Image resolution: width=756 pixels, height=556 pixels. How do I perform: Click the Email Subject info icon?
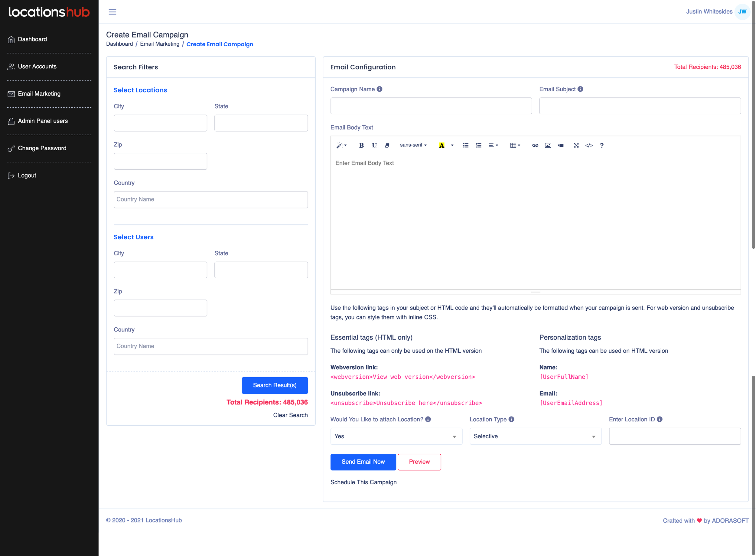point(580,89)
